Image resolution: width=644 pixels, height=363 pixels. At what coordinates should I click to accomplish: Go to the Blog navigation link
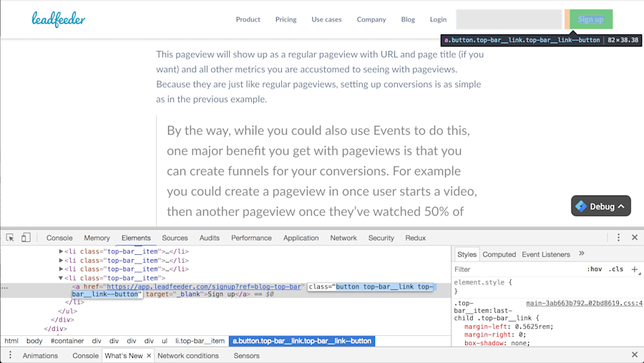(408, 19)
